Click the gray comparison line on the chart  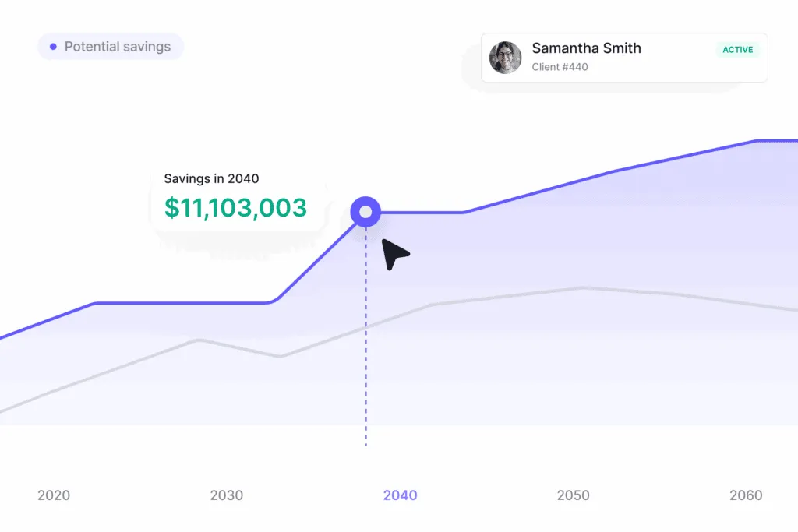(507, 296)
